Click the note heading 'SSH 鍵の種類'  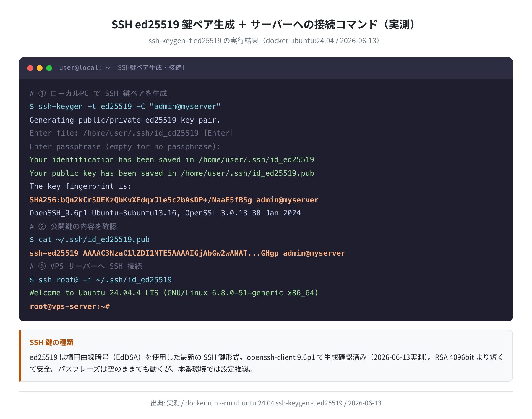pos(51,342)
